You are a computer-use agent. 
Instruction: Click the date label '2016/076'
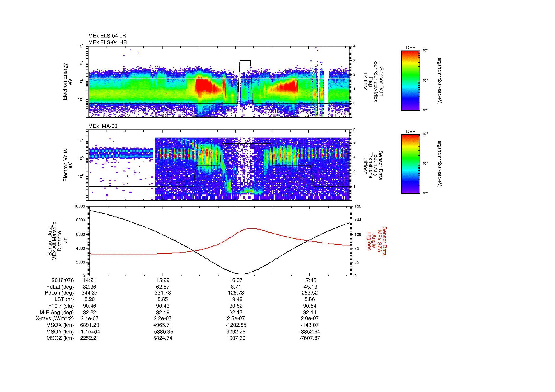tap(63, 280)
